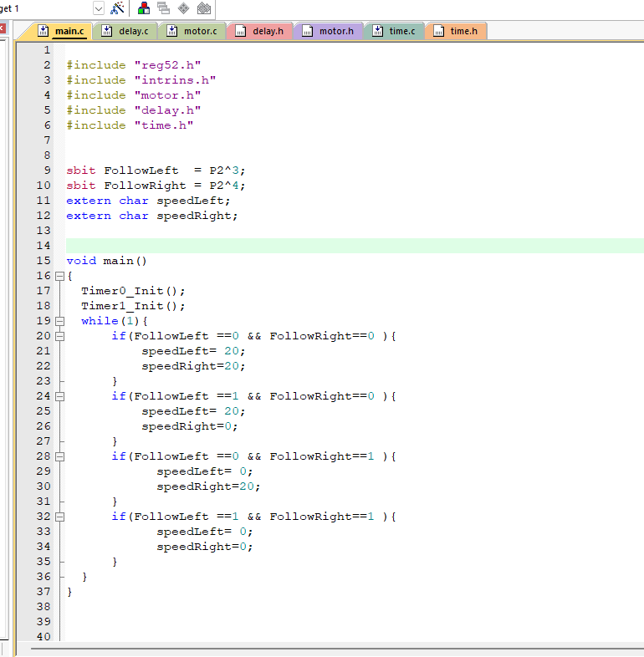Collapse the if block at line 32
Viewport: 644px width, 657px height.
[x=60, y=517]
